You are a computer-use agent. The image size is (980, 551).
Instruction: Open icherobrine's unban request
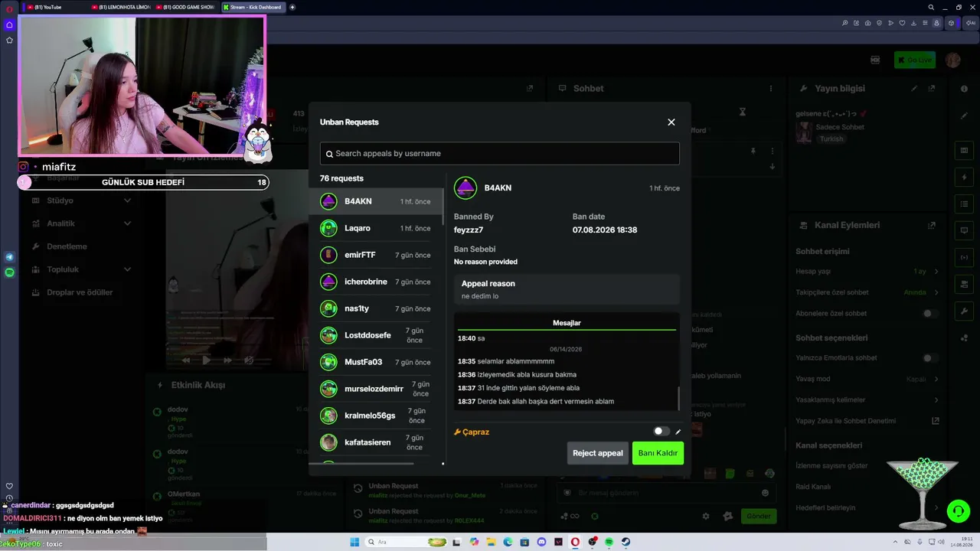(x=376, y=282)
